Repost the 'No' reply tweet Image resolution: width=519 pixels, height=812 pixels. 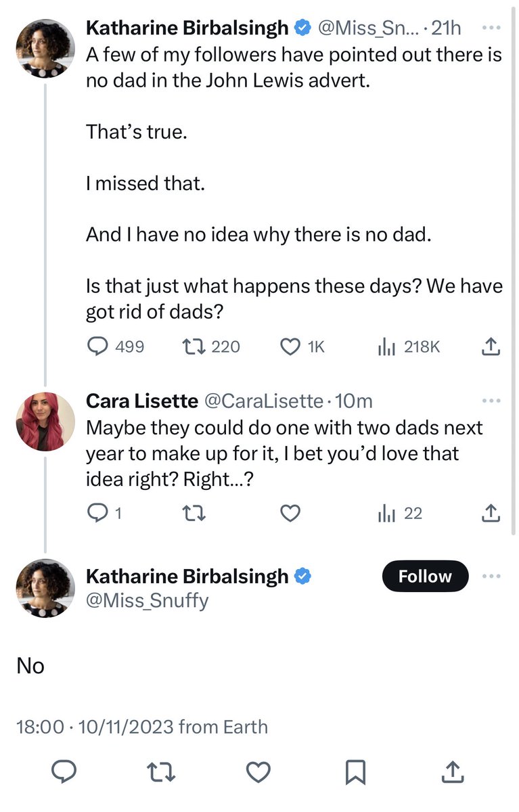pos(161,772)
